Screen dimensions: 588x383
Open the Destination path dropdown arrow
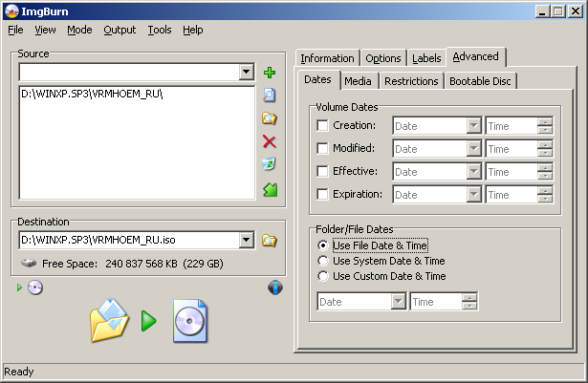[247, 240]
